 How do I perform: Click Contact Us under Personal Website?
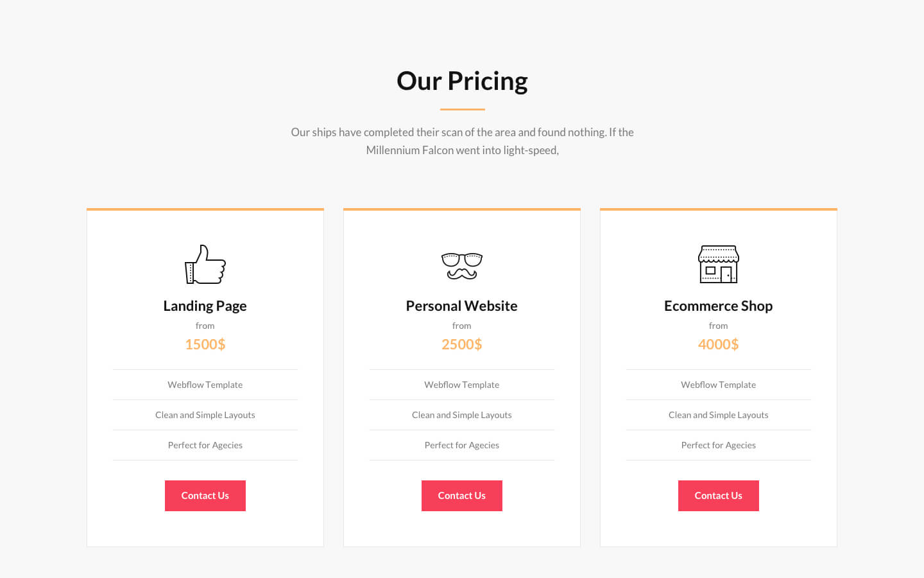(x=462, y=495)
